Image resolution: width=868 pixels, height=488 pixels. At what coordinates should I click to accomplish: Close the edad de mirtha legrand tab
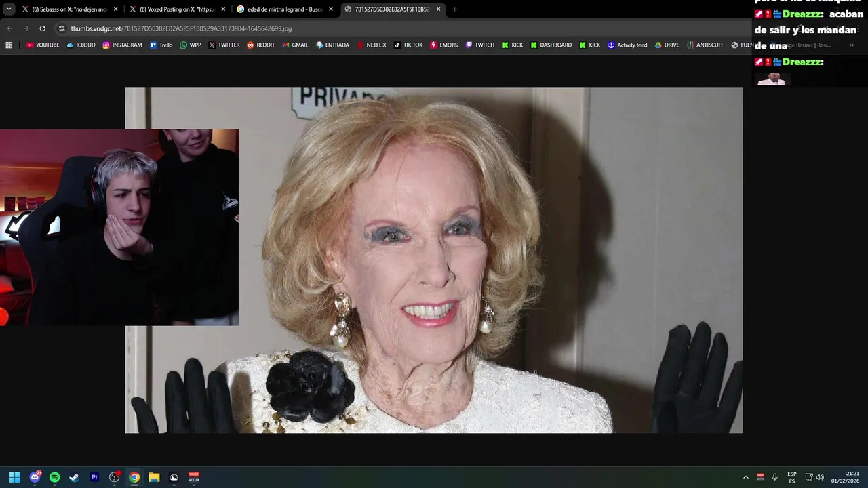(331, 9)
